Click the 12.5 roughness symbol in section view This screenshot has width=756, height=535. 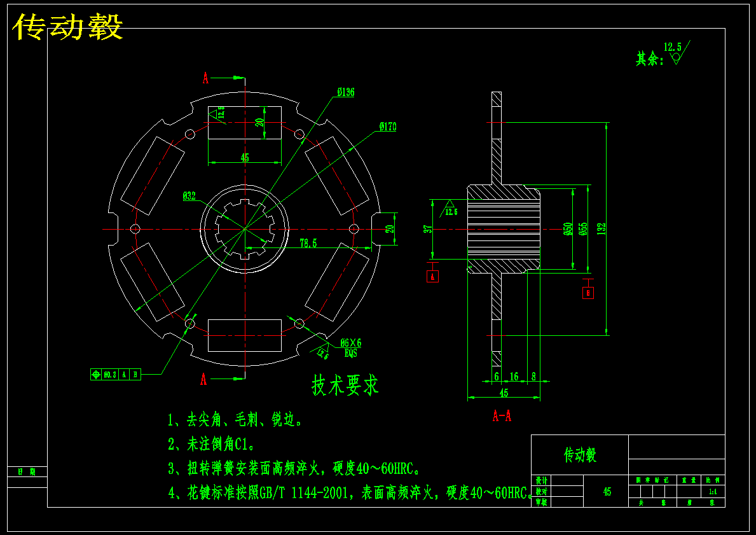[450, 207]
